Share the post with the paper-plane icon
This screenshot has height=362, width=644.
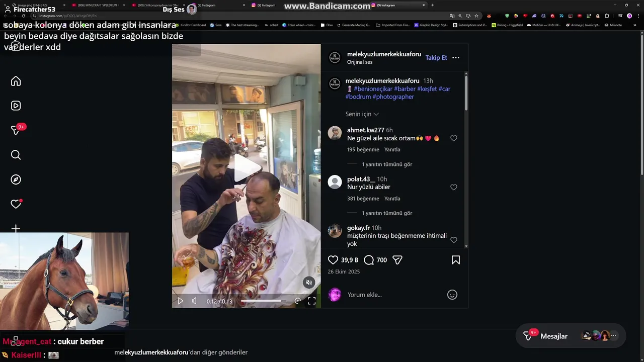(x=397, y=260)
